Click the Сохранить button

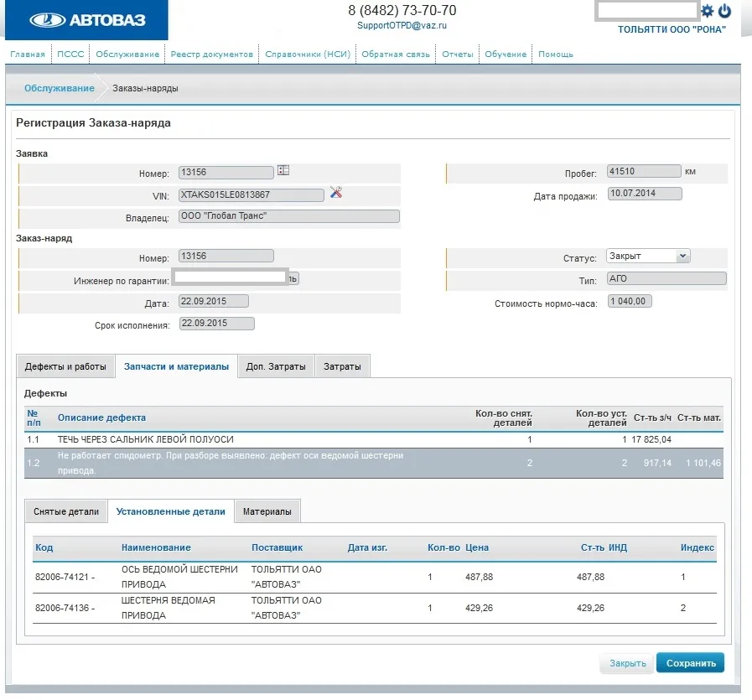pos(691,663)
